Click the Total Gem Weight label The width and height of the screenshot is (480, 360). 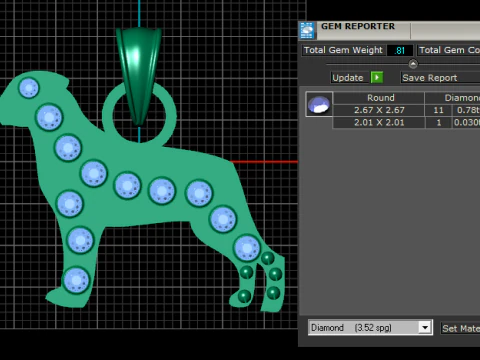343,50
